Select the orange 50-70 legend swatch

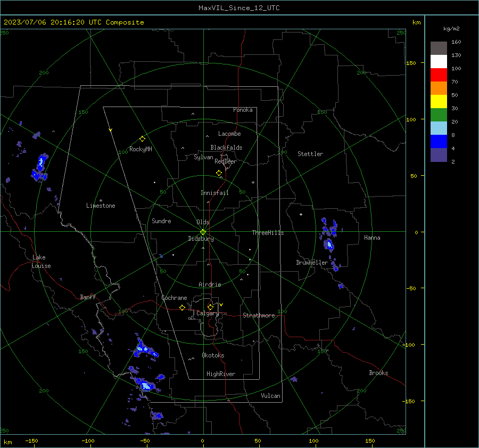point(439,88)
